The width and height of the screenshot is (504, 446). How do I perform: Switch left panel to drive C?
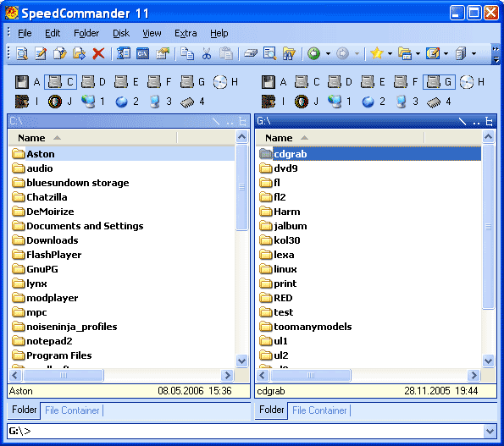click(x=60, y=82)
